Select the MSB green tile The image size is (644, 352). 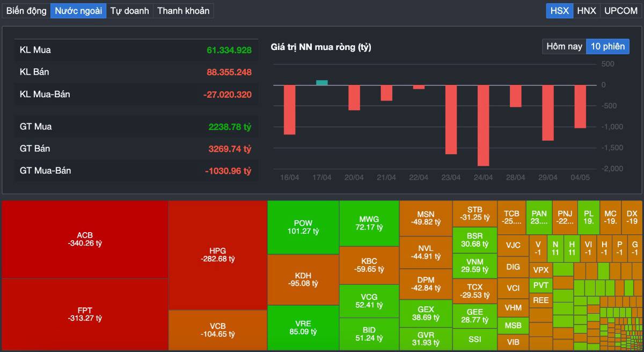tap(513, 326)
